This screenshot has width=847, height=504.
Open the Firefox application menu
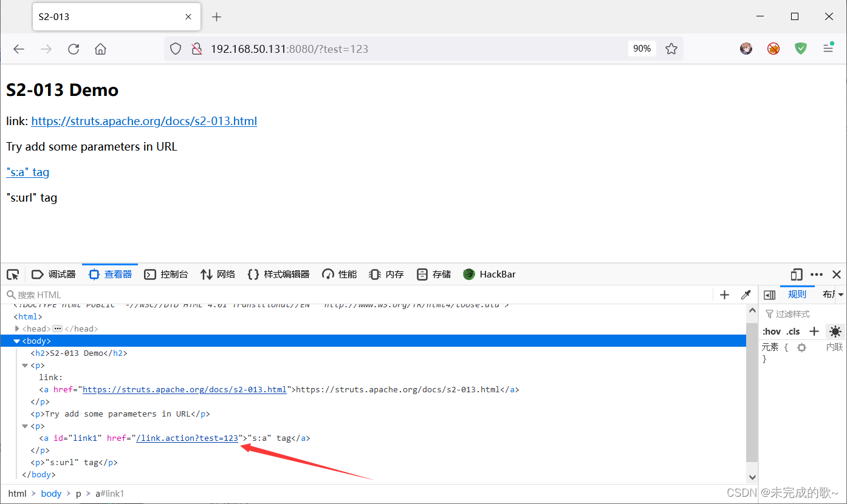coord(828,49)
